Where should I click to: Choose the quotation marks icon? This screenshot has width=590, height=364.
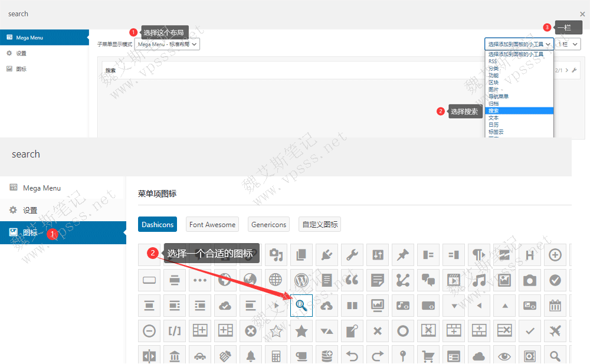(x=352, y=280)
